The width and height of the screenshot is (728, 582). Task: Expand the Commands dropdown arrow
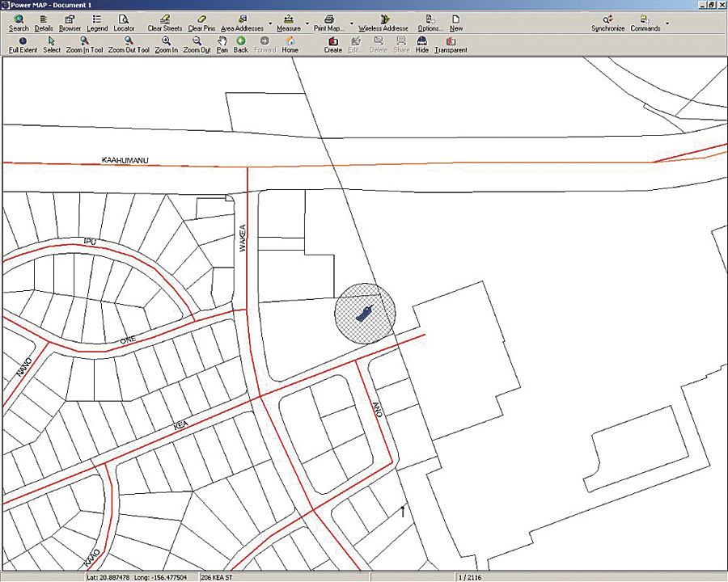667,23
